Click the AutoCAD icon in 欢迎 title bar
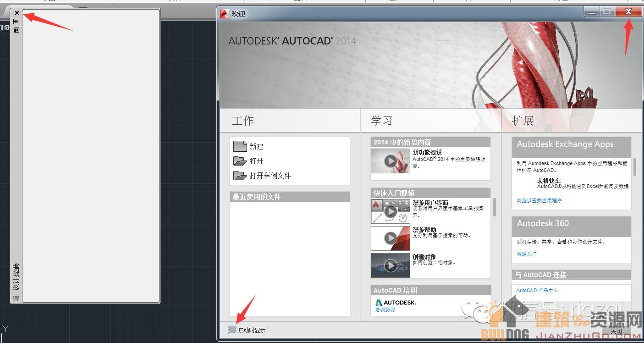The width and height of the screenshot is (644, 343). (225, 14)
